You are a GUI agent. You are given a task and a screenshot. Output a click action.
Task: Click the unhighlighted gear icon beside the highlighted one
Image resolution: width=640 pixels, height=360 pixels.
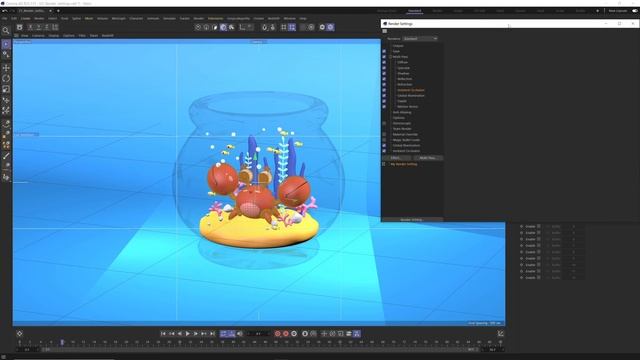tap(322, 27)
